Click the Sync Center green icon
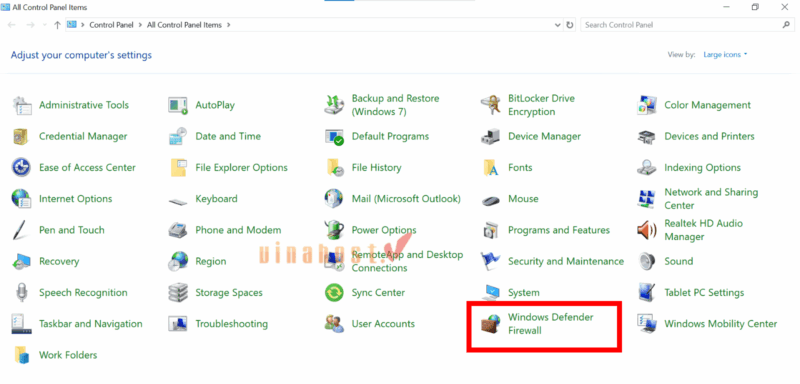The width and height of the screenshot is (800, 384). (x=334, y=293)
